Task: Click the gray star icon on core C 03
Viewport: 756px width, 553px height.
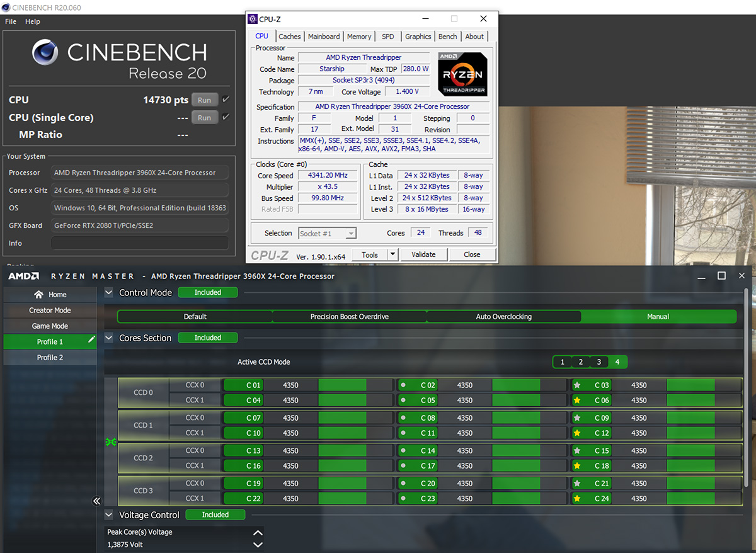Action: (x=576, y=385)
